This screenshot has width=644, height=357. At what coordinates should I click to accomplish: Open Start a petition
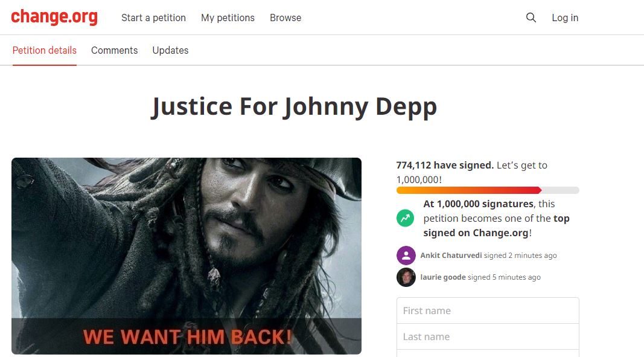point(154,18)
